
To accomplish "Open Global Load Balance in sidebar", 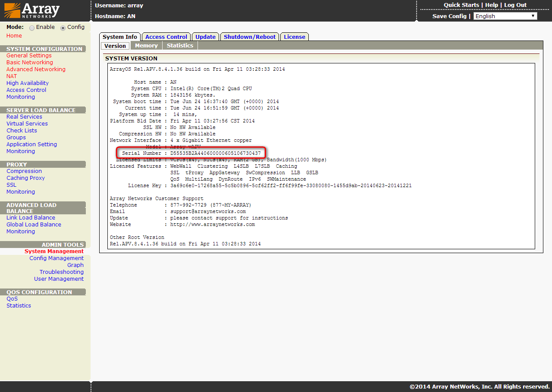I will click(34, 225).
